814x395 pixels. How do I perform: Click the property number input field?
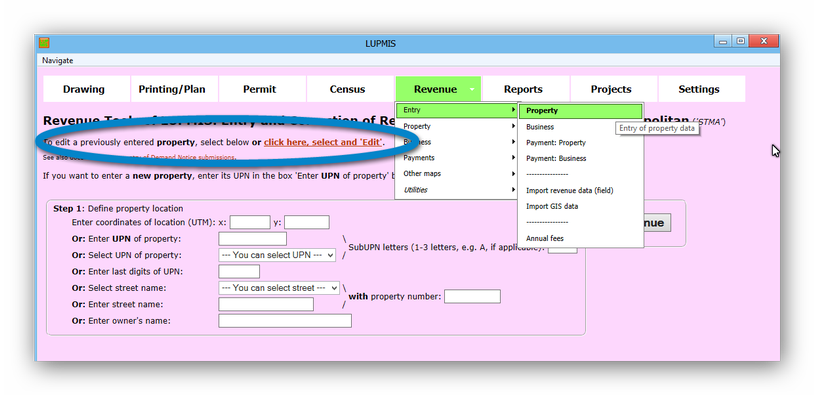[x=472, y=296]
